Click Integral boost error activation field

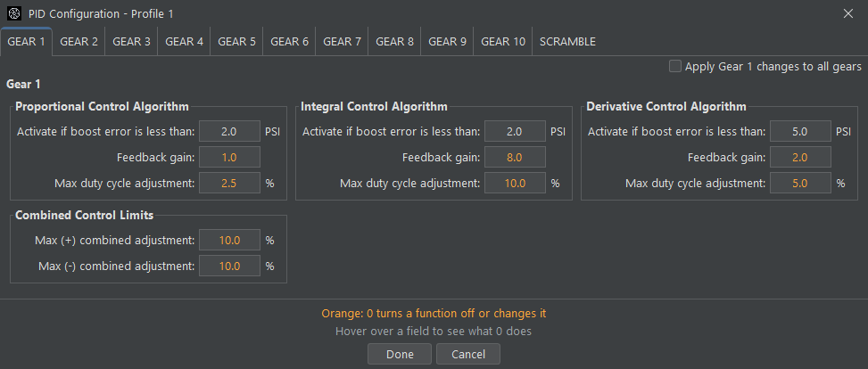point(515,132)
